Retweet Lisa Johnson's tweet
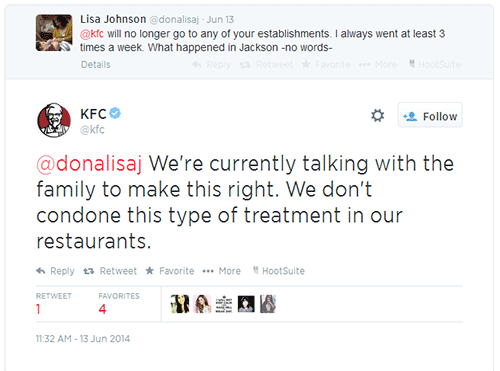This screenshot has height=371, width=500. coord(266,64)
